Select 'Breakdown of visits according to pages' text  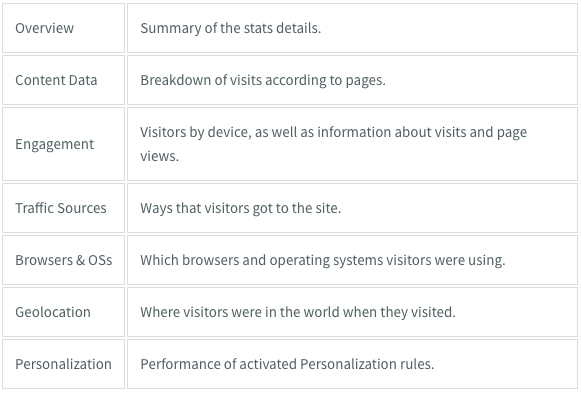[x=263, y=80]
